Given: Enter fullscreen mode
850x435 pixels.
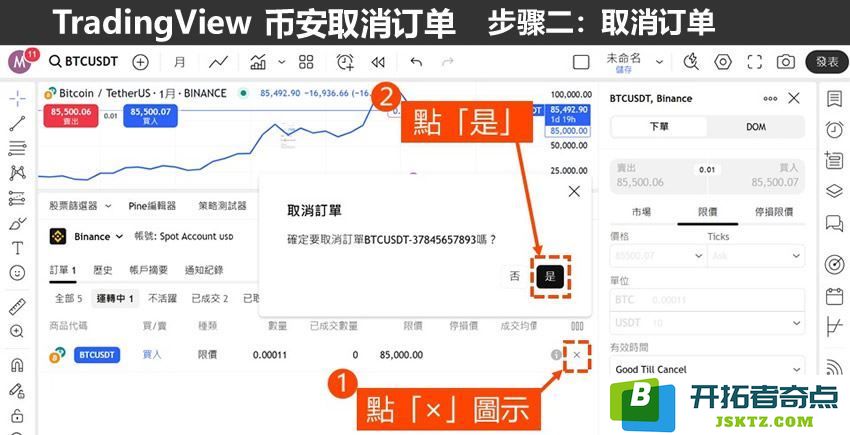Looking at the screenshot, I should (x=755, y=62).
